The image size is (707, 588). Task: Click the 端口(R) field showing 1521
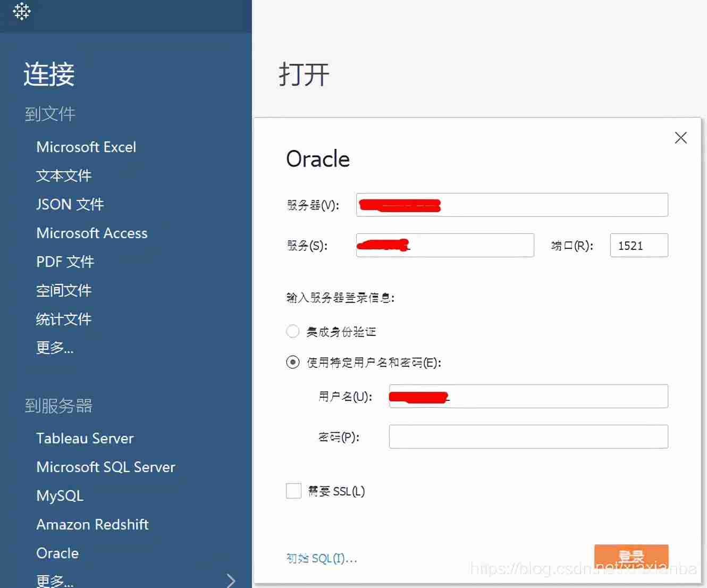click(x=639, y=245)
